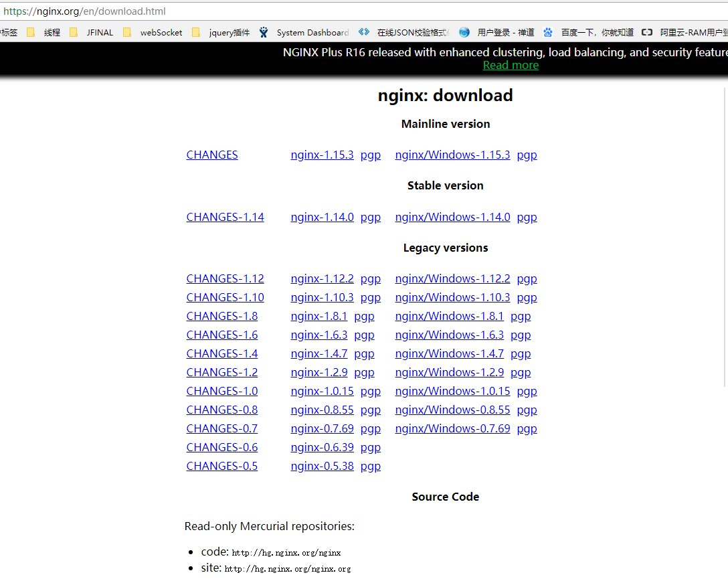This screenshot has height=587, width=728.
Task: Open the 在线JSON校验格式 bookmark
Action: (x=404, y=33)
